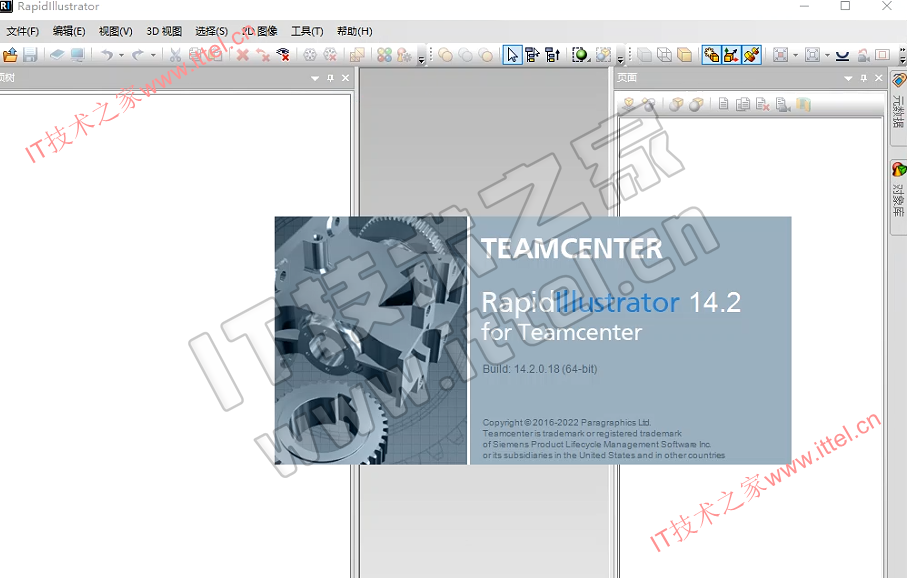Open the 选择(S) menu

point(211,31)
